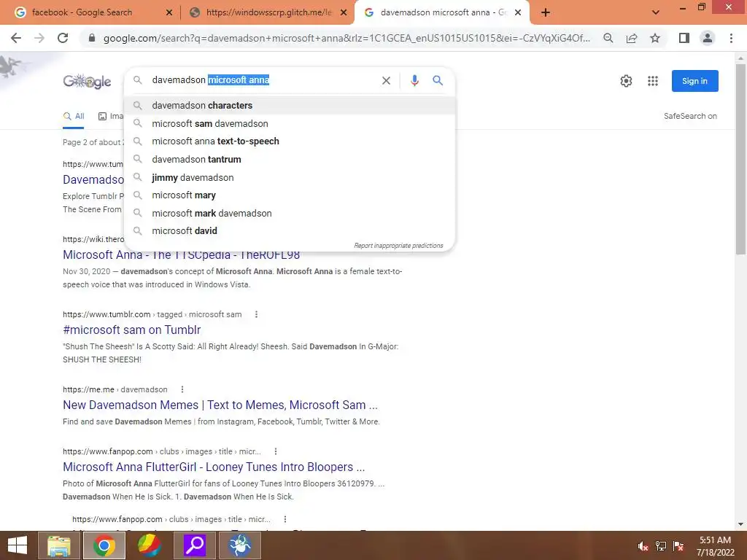Close the facebook Google Search tab
The width and height of the screenshot is (747, 560).
(x=169, y=13)
